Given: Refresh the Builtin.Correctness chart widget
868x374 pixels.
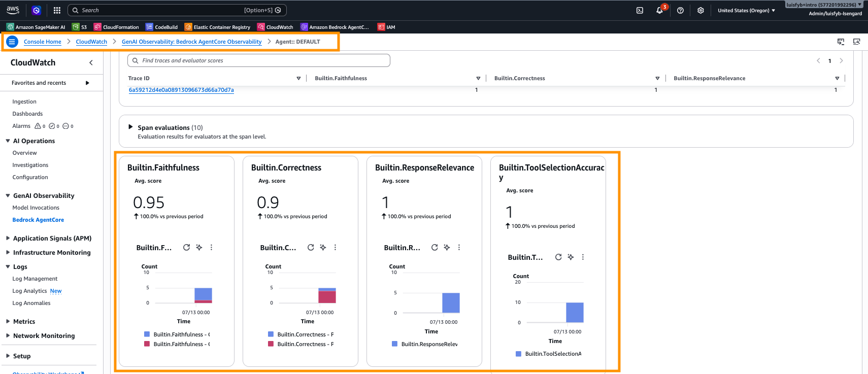Looking at the screenshot, I should click(x=311, y=247).
